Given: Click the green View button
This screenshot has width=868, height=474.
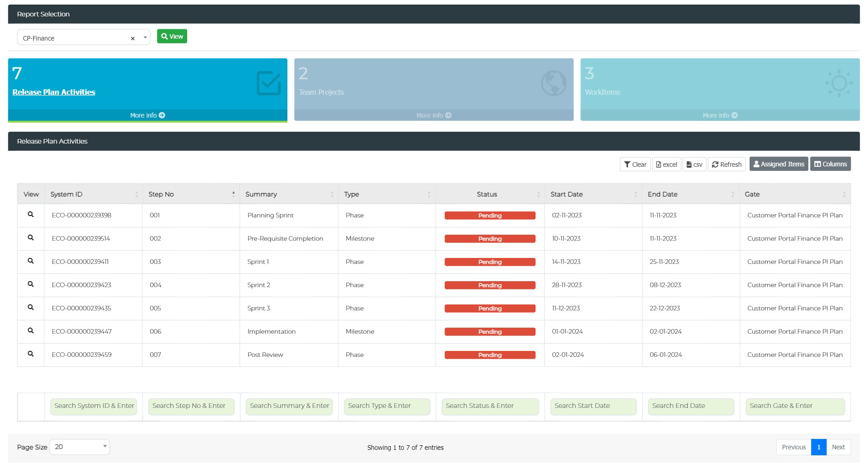Looking at the screenshot, I should pyautogui.click(x=172, y=36).
